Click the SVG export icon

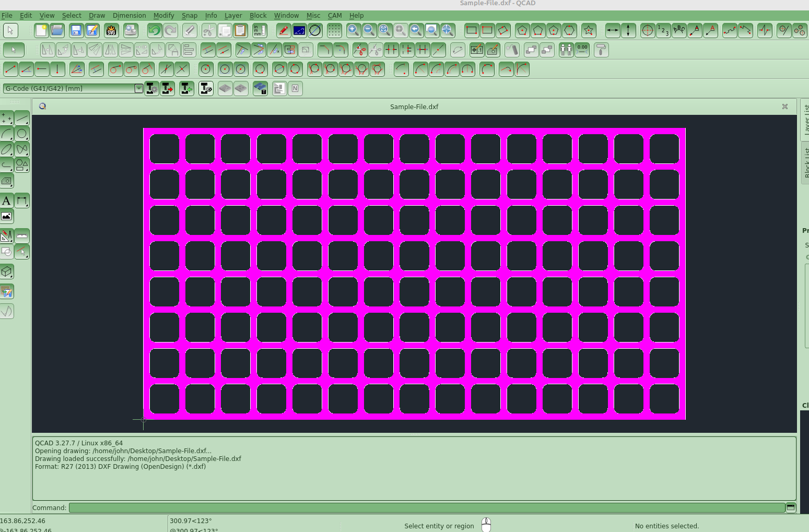coord(111,30)
